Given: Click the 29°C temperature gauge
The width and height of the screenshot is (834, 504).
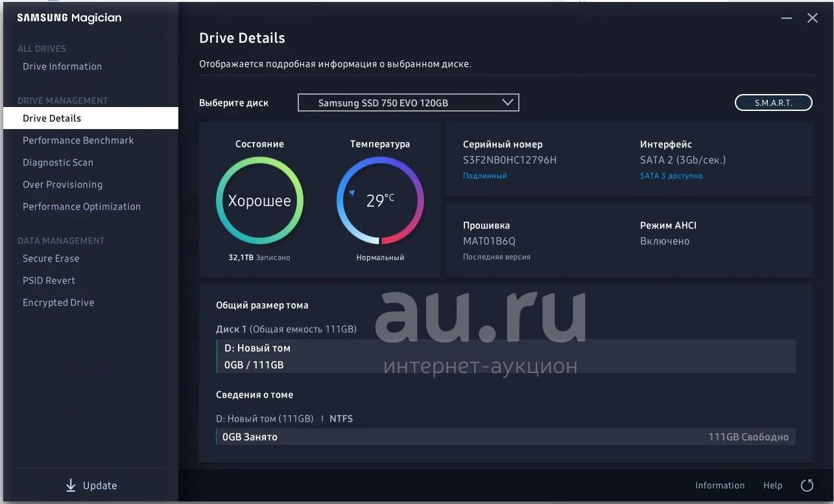Looking at the screenshot, I should [x=380, y=200].
